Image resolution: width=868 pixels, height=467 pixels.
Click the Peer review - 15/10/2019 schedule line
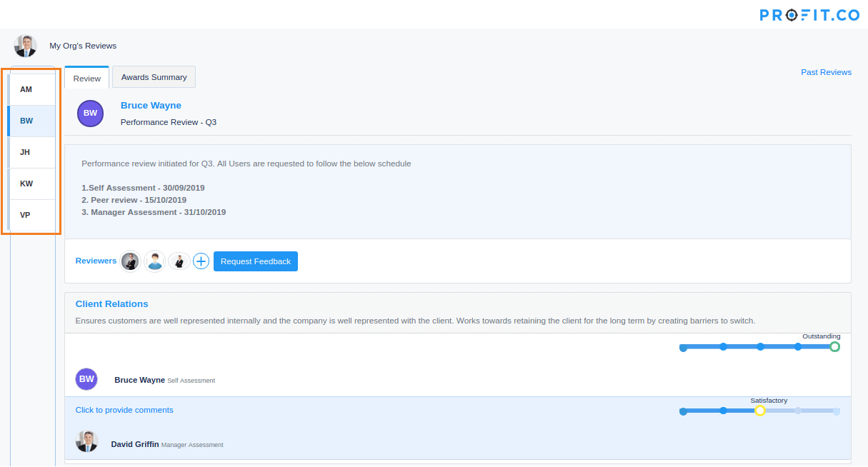tap(134, 200)
